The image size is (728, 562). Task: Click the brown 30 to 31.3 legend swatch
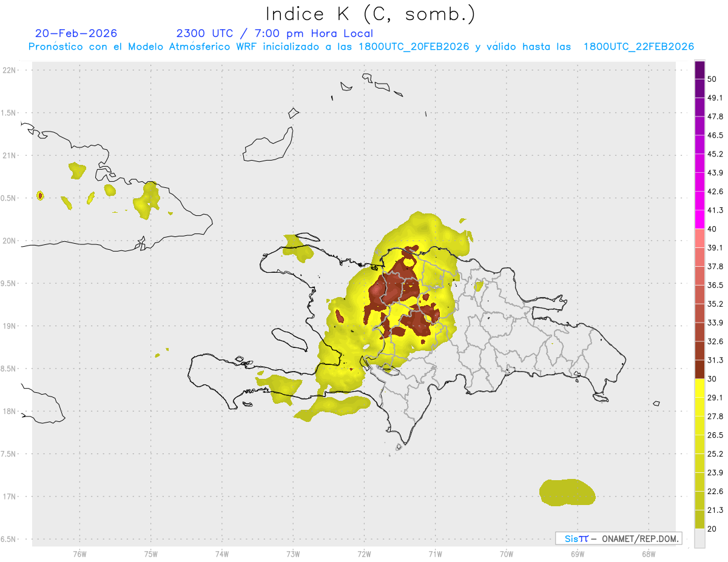coord(699,369)
